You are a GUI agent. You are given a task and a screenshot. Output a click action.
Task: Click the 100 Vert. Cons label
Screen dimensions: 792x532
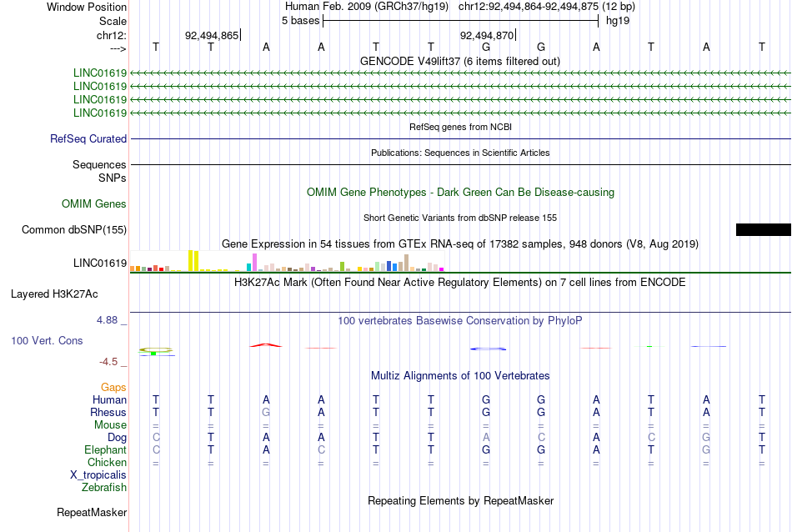(x=47, y=341)
